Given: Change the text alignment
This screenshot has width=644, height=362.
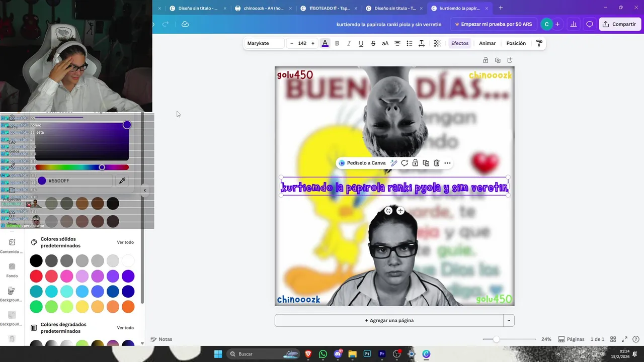Looking at the screenshot, I should click(397, 43).
